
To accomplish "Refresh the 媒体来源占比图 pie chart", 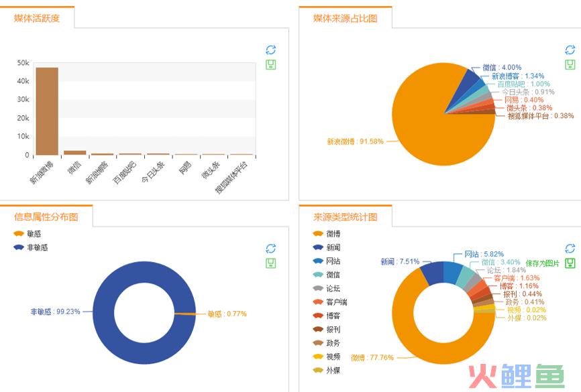I will point(570,50).
